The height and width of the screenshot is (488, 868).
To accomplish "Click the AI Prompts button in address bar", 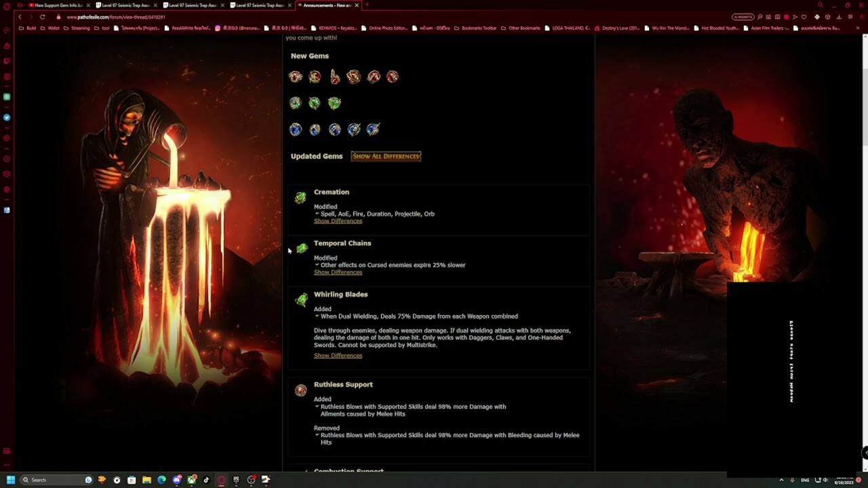I will pyautogui.click(x=743, y=17).
